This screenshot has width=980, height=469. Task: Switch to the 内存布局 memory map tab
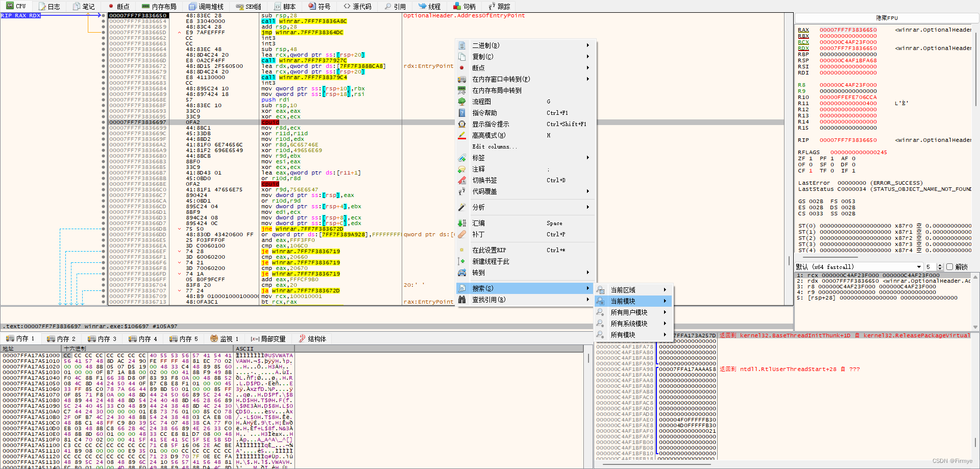pos(159,7)
